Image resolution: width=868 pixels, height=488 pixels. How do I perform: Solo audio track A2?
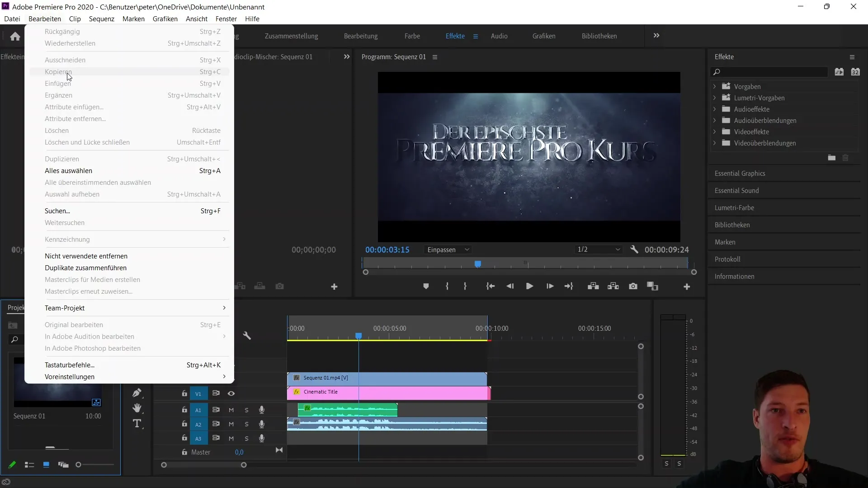246,424
